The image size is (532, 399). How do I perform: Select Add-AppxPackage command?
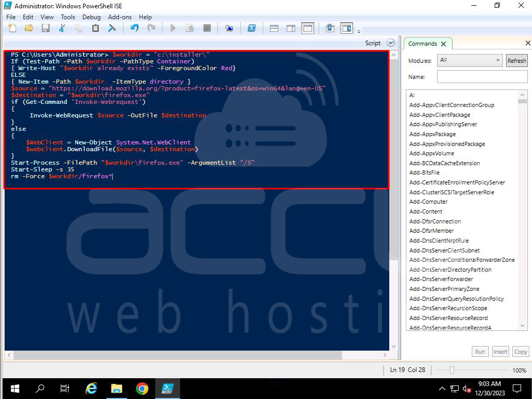pyautogui.click(x=432, y=134)
